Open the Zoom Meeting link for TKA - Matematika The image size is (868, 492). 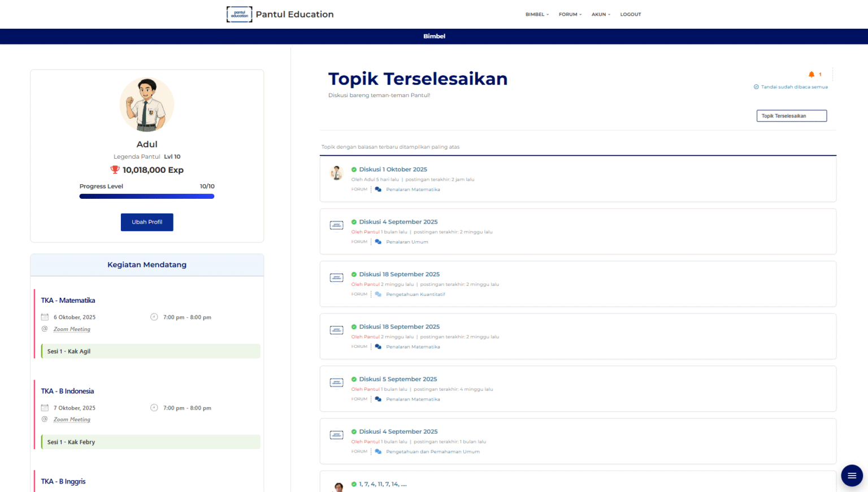(x=72, y=329)
